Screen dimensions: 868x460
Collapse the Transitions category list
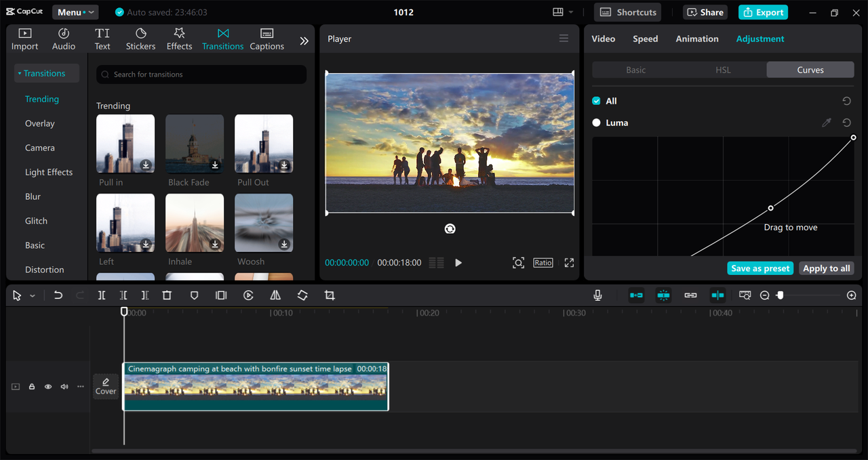pos(47,73)
